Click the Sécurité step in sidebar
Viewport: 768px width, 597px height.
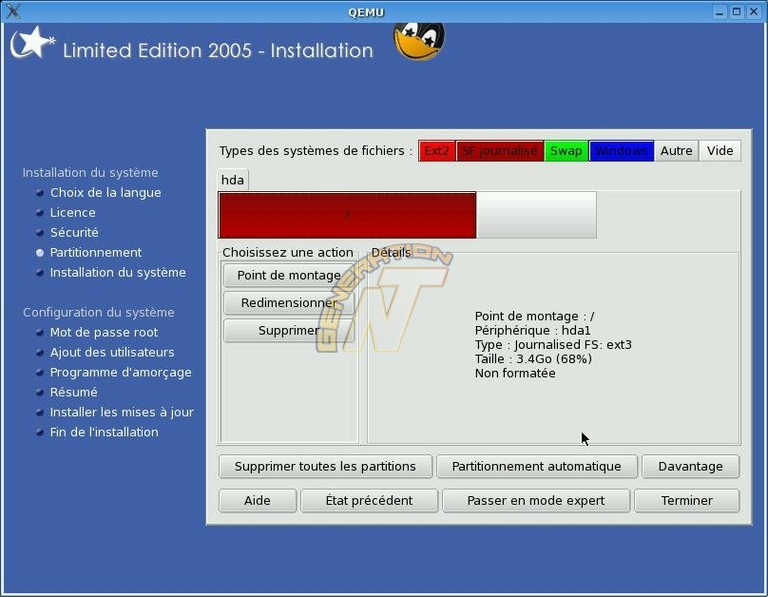click(74, 233)
